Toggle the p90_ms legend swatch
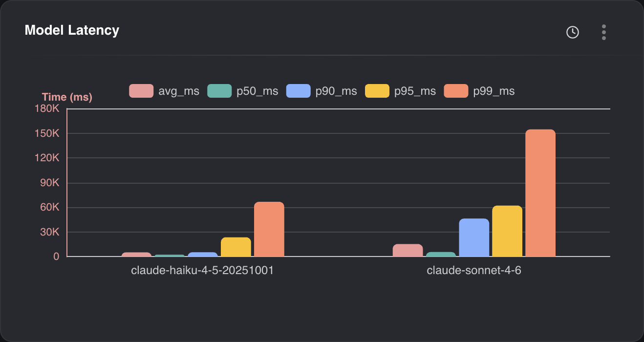 pyautogui.click(x=298, y=91)
